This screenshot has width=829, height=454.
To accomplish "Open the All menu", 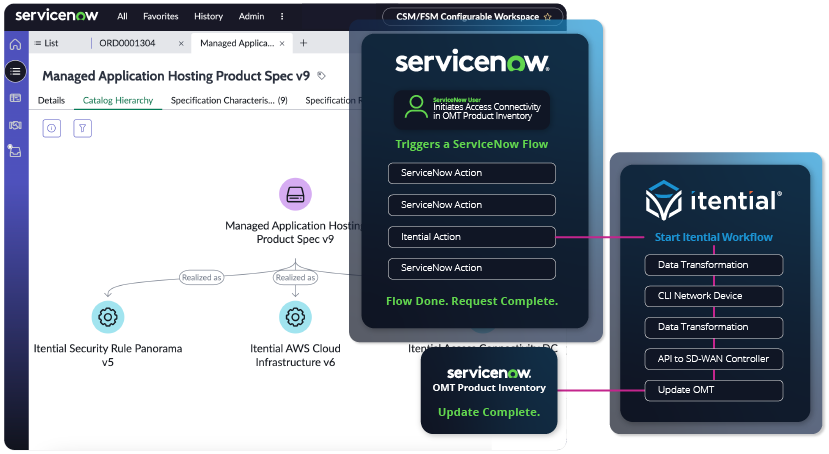I will [122, 17].
